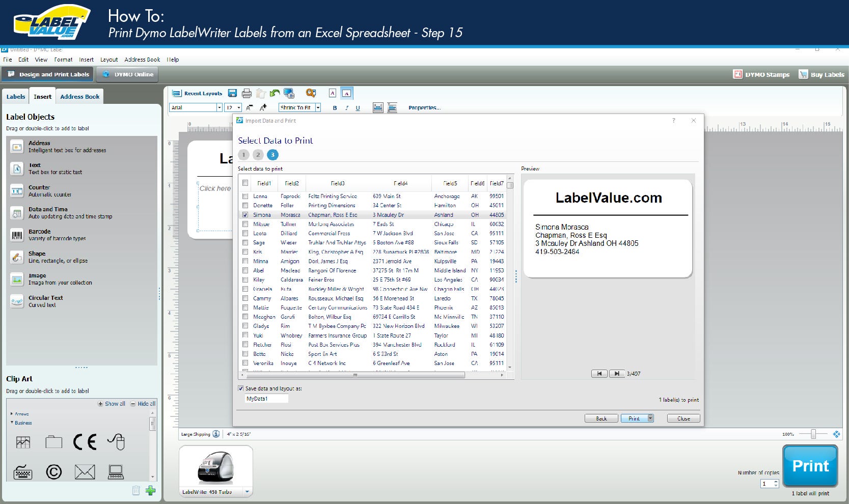Viewport: 849px width, 504px height.
Task: Expand the Arrows clip art category
Action: [12, 414]
